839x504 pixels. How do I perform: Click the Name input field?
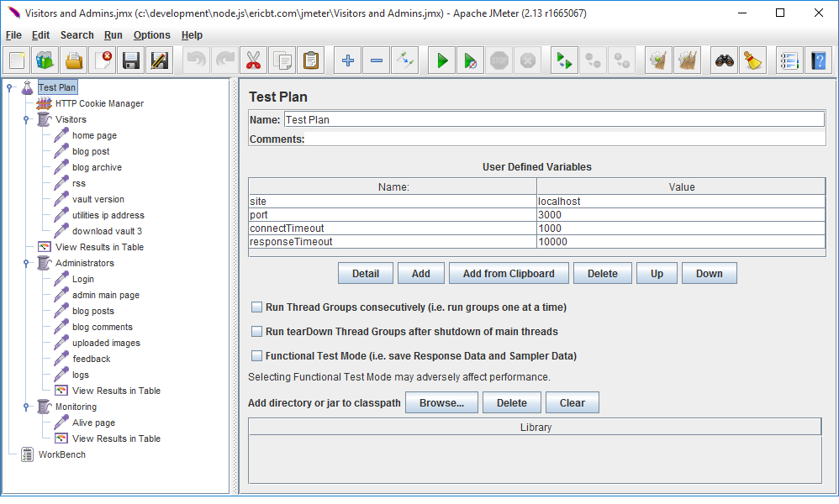pyautogui.click(x=554, y=120)
